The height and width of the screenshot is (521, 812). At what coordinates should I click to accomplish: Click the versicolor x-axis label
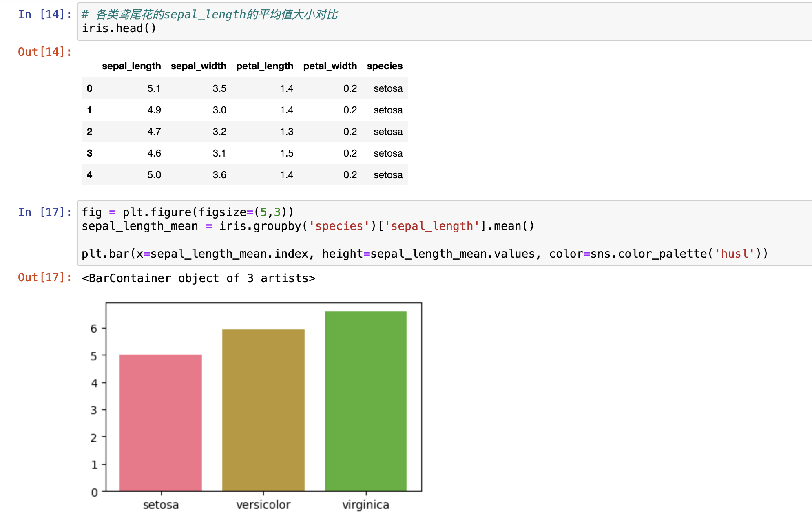point(263,505)
